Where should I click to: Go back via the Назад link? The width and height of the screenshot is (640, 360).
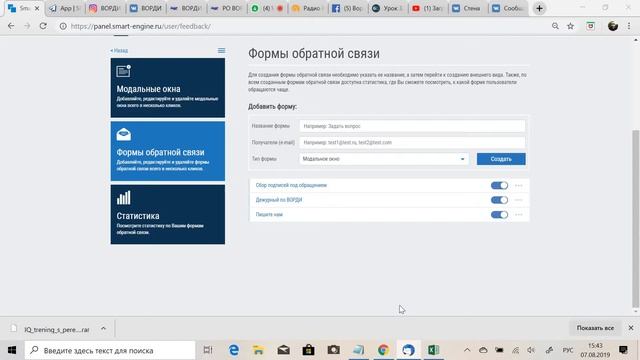pyautogui.click(x=119, y=51)
